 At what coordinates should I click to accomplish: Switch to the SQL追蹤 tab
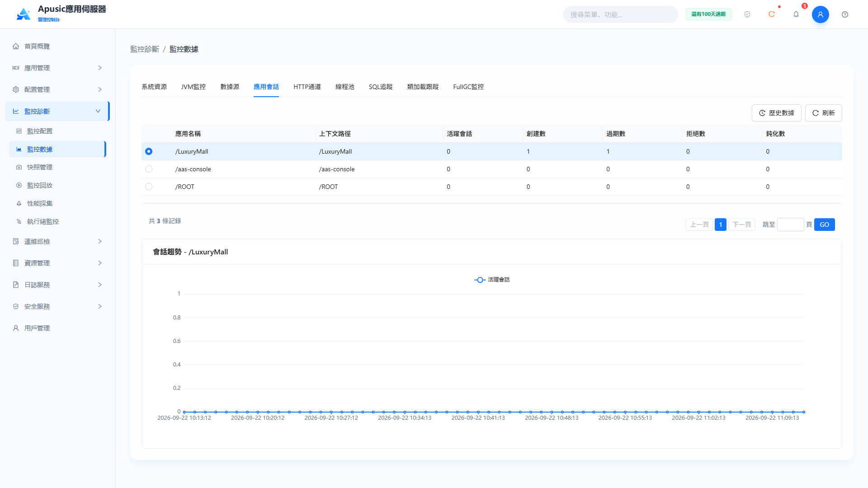[x=381, y=87]
